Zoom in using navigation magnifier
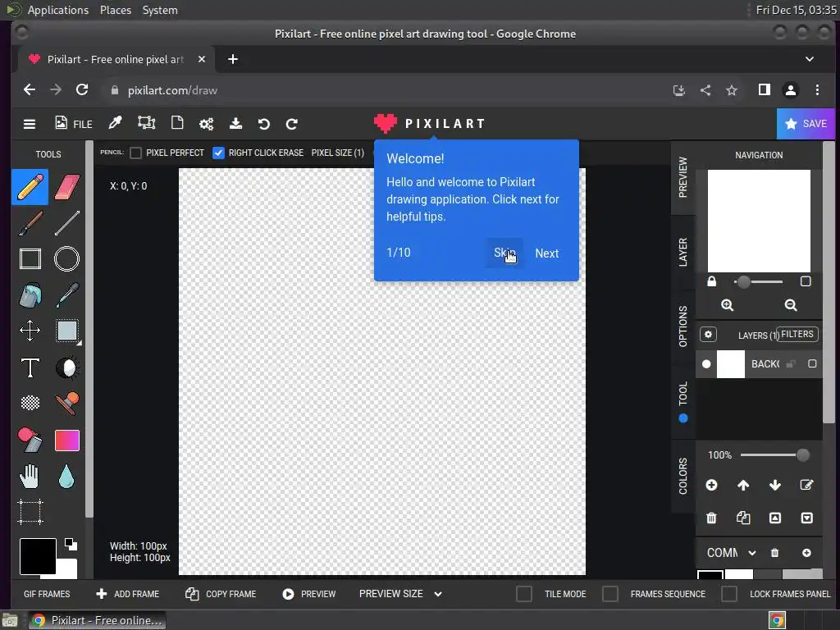840x630 pixels. (x=727, y=305)
